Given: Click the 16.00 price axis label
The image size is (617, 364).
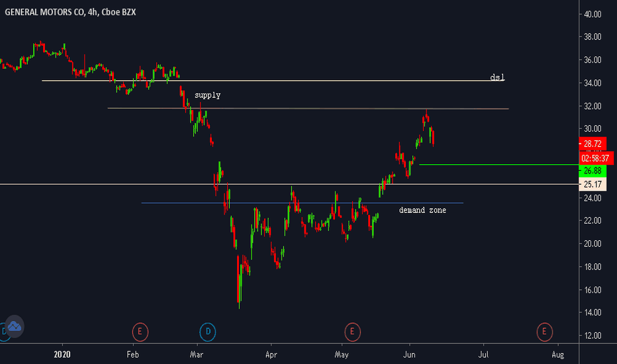Looking at the screenshot, I should 593,290.
